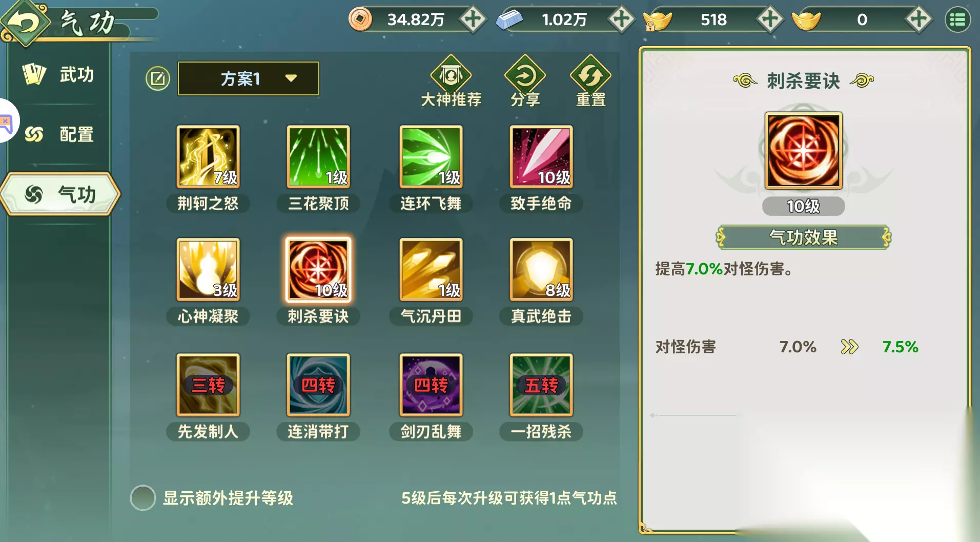Image resolution: width=980 pixels, height=542 pixels.
Task: Click the plus next to 34.82万 coins
Action: (473, 19)
